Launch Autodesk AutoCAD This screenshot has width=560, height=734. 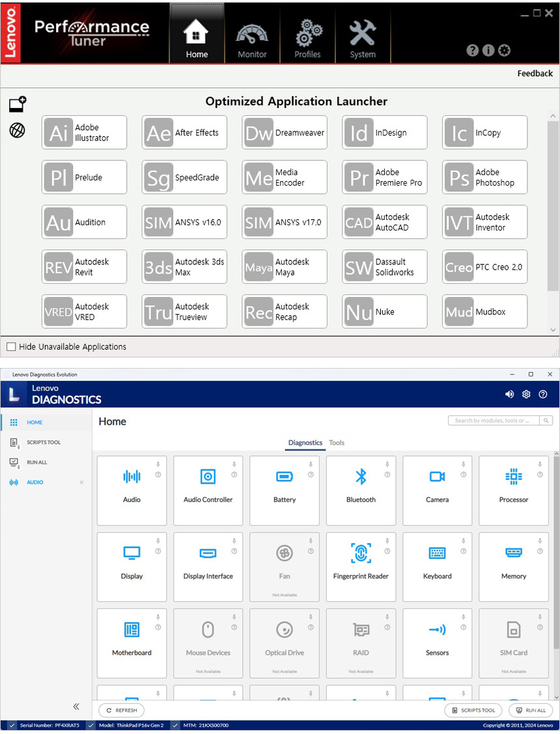coord(385,222)
